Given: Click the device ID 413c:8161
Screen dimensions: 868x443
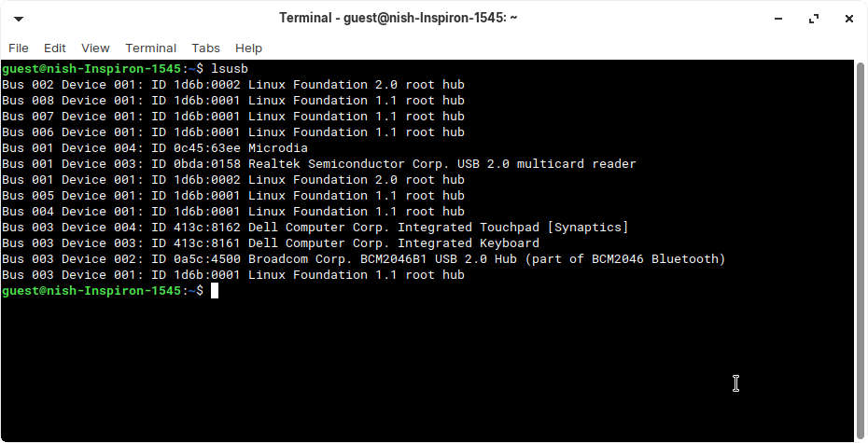Looking at the screenshot, I should [207, 243].
